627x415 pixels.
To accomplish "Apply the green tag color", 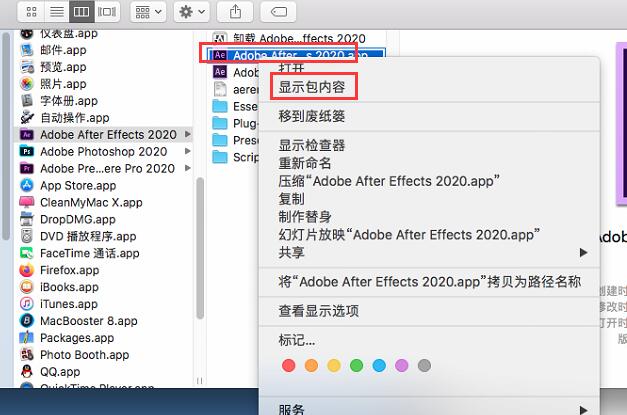I will 356,365.
